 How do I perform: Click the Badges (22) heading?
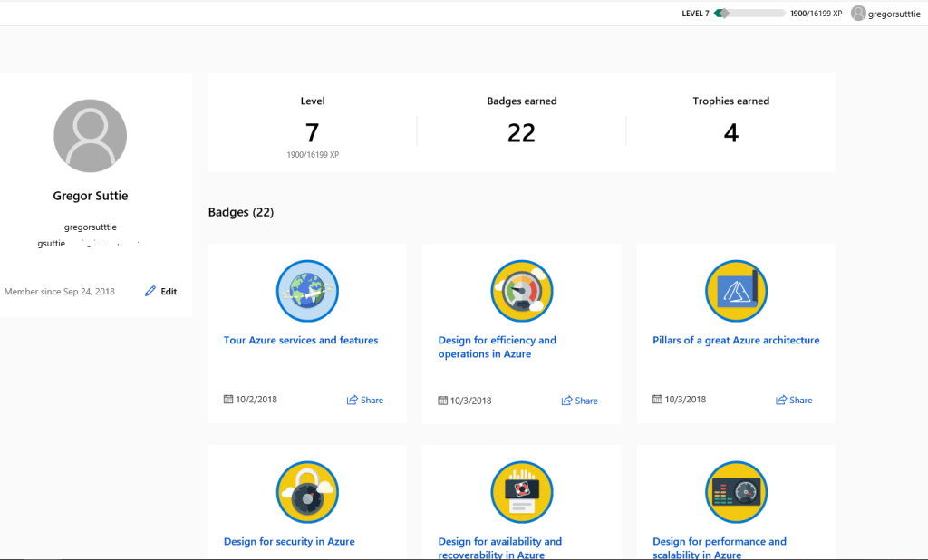241,212
